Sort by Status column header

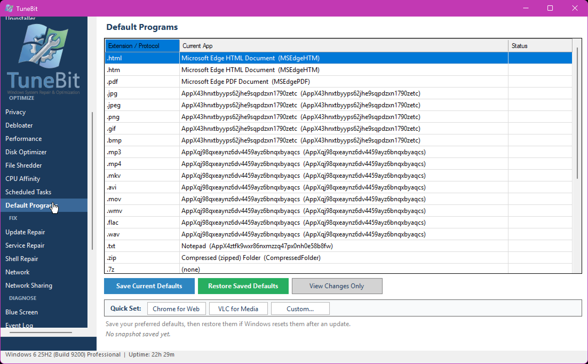click(x=540, y=46)
